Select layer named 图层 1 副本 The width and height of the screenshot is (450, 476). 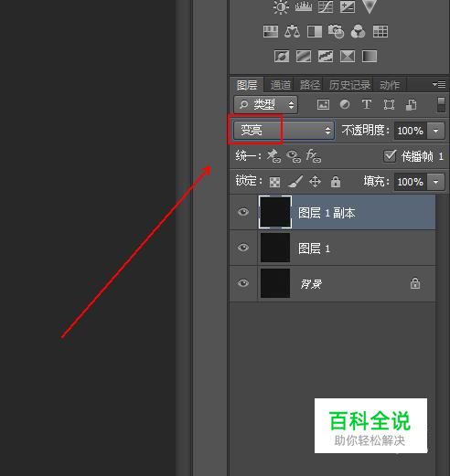(x=327, y=213)
